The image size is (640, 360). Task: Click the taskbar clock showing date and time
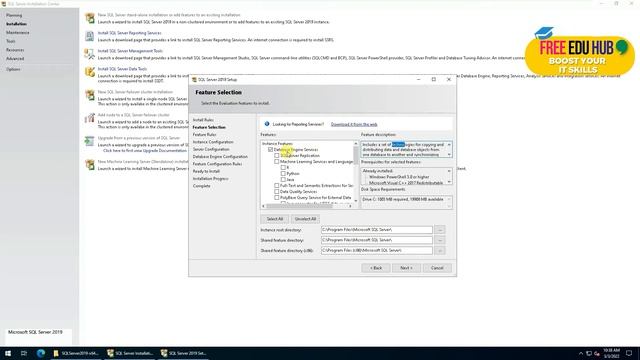(x=611, y=353)
